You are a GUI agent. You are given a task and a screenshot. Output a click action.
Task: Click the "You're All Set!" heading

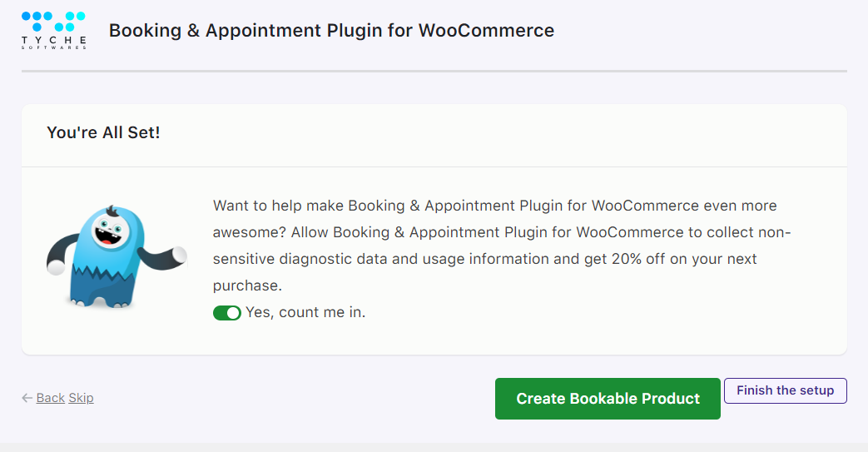[103, 133]
